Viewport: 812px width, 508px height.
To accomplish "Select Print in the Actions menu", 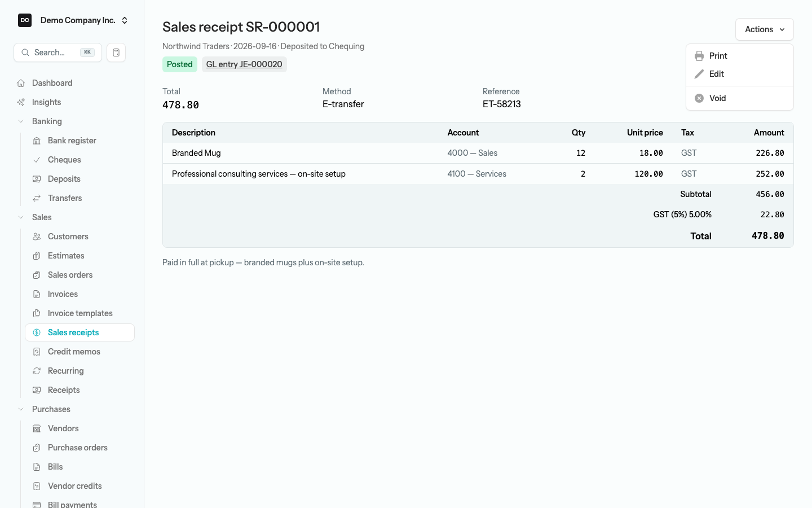I will click(x=740, y=56).
